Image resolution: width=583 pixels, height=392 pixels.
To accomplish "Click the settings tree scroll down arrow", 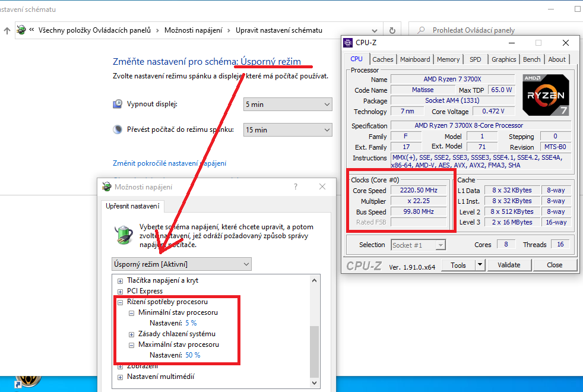I will tap(314, 382).
